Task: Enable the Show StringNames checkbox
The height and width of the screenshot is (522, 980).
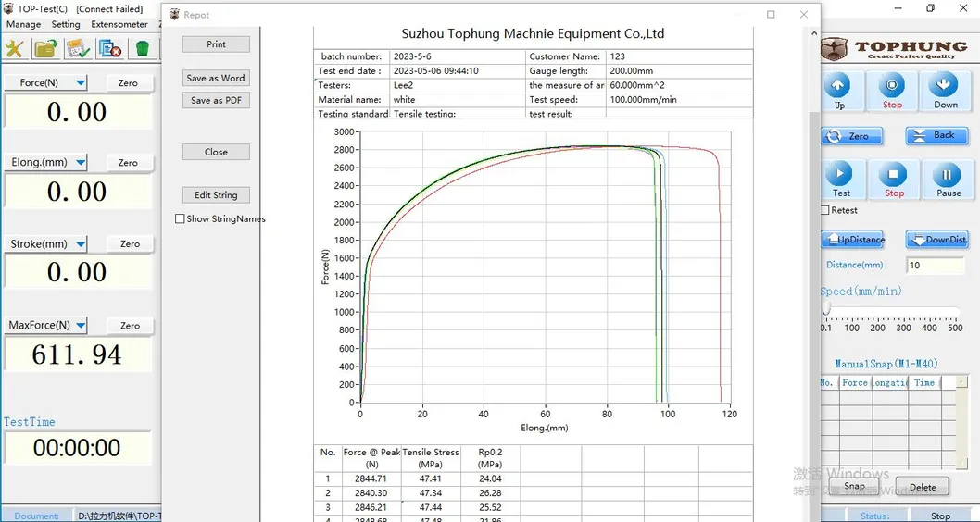Action: [x=180, y=219]
